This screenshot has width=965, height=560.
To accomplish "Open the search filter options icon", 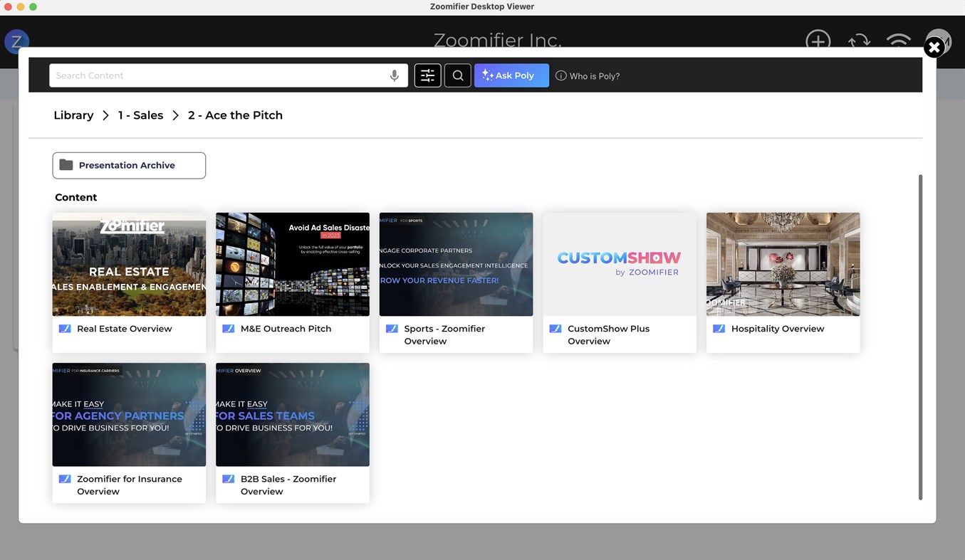I will [x=427, y=75].
